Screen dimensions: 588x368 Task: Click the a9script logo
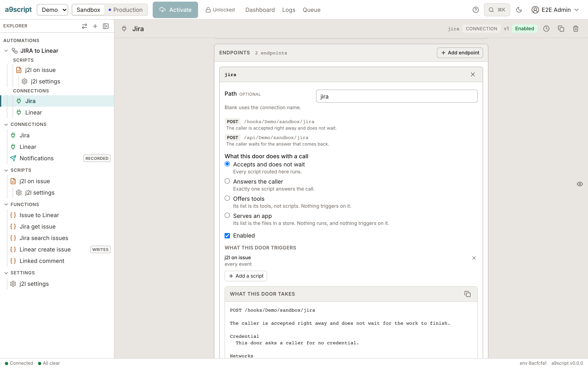pos(18,10)
